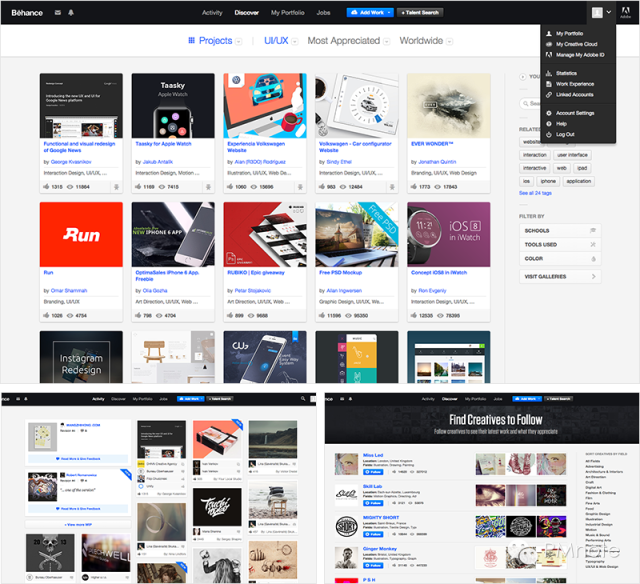640x584 pixels.
Task: Click the My Creative Cloud icon
Action: pyautogui.click(x=549, y=44)
